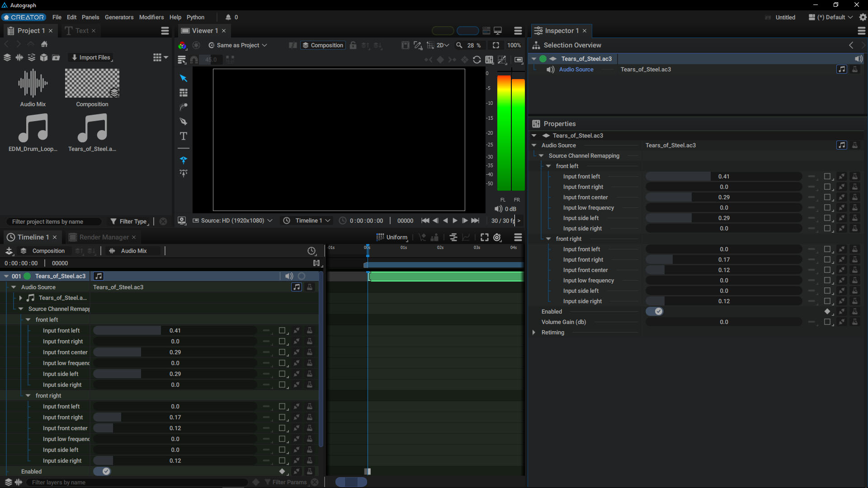868x488 pixels.
Task: Open the settings gear in the top right
Action: coord(863,17)
